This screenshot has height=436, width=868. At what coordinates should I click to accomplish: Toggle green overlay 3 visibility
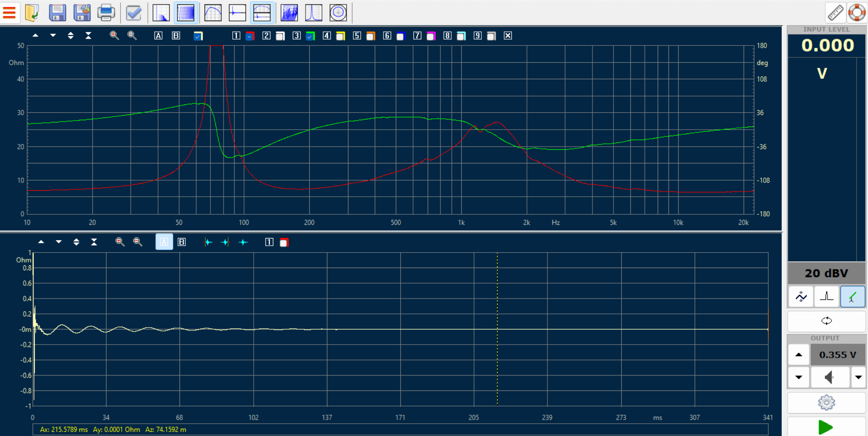tap(310, 36)
